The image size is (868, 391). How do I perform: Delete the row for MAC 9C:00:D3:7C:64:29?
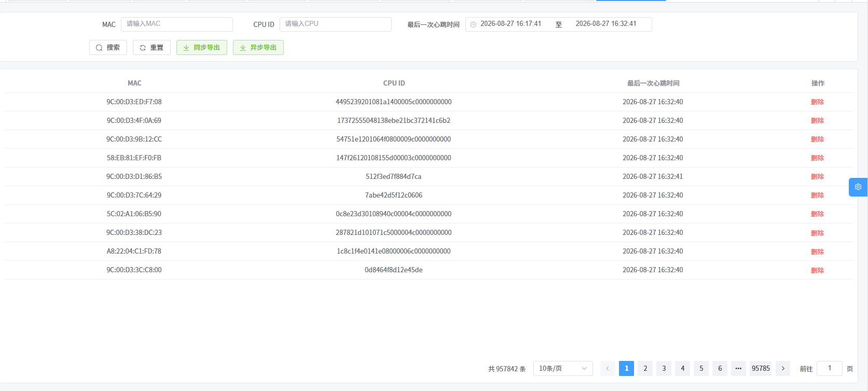pyautogui.click(x=818, y=195)
